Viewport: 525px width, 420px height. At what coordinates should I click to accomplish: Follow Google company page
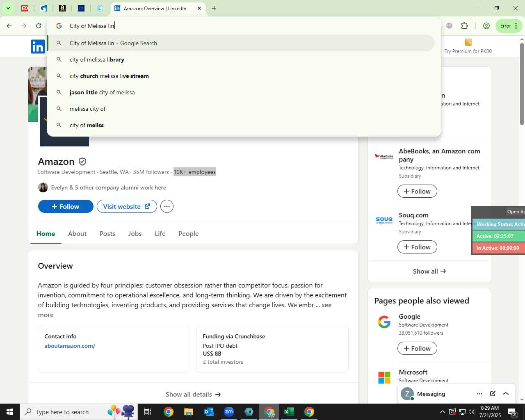[417, 348]
